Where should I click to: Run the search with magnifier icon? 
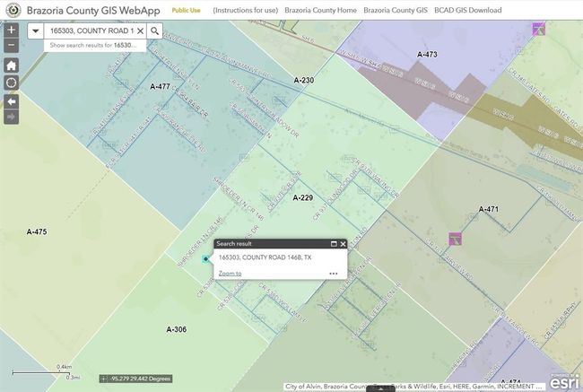coord(155,30)
